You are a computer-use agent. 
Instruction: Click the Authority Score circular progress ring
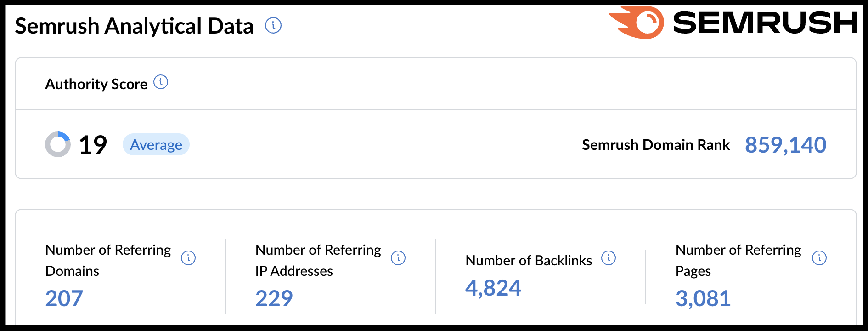[58, 144]
